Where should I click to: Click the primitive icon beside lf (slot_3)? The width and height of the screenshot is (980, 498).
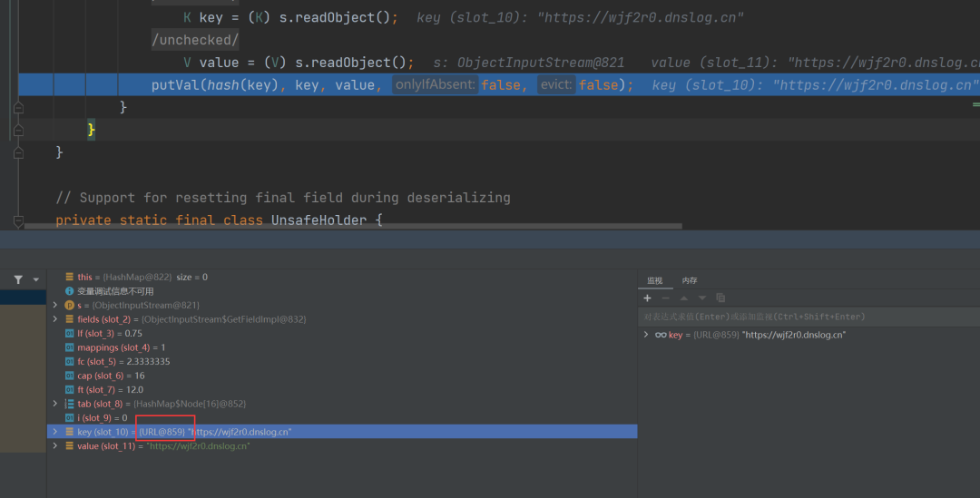click(x=69, y=333)
